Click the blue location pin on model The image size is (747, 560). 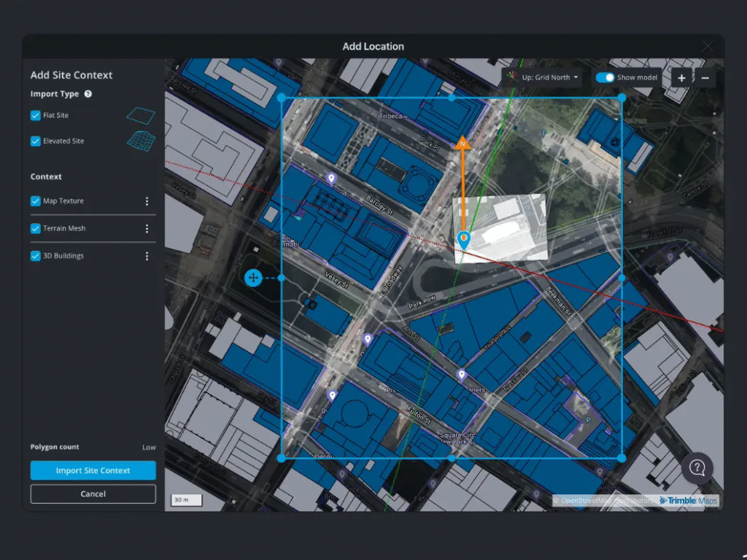click(x=462, y=238)
